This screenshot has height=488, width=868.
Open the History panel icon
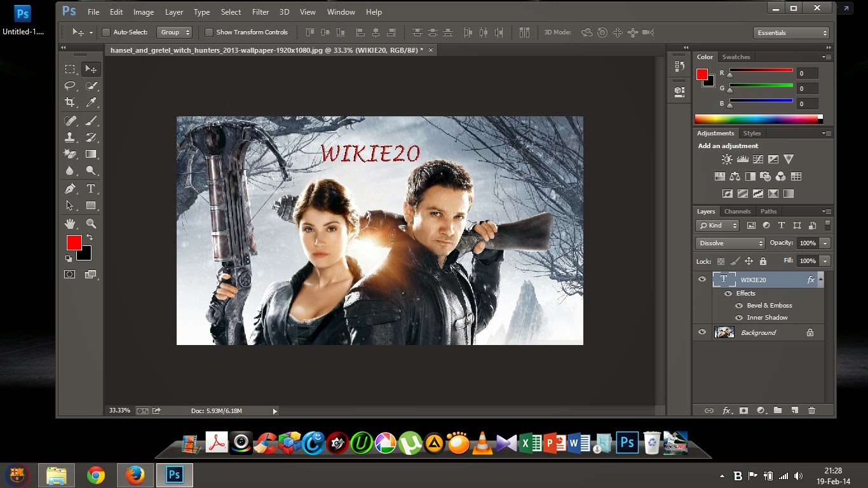tap(679, 65)
